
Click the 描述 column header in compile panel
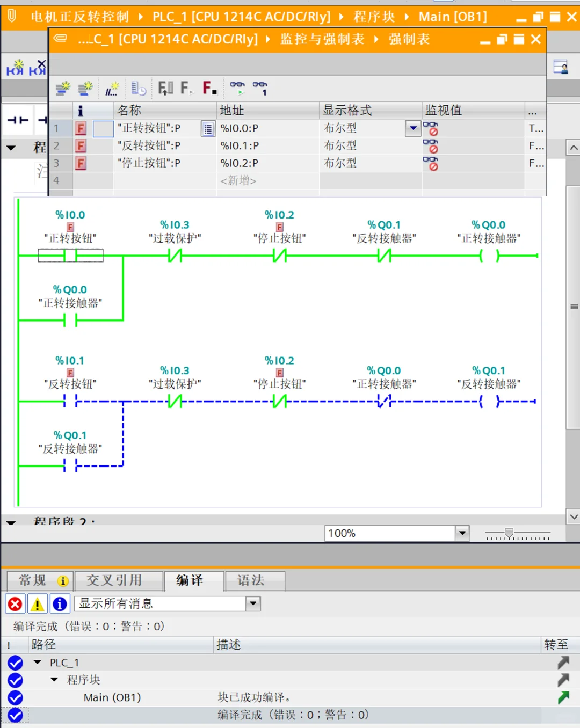click(x=377, y=645)
